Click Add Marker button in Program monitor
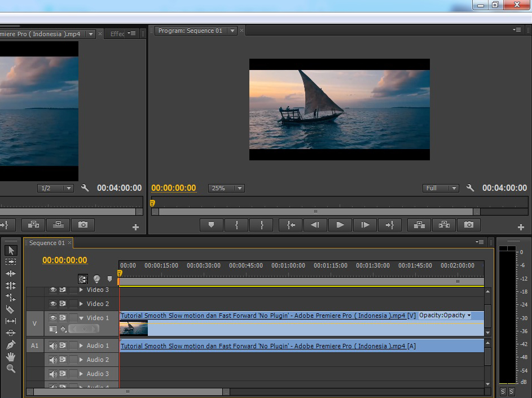 tap(212, 225)
